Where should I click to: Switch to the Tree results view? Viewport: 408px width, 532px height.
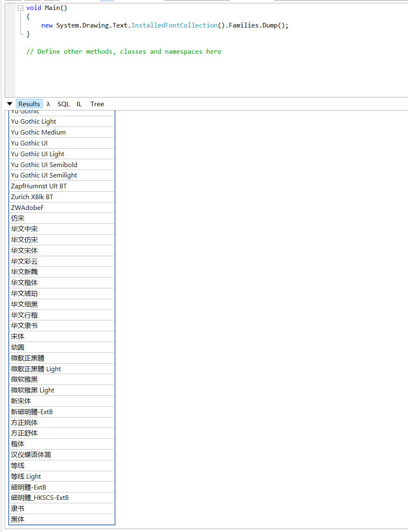97,104
